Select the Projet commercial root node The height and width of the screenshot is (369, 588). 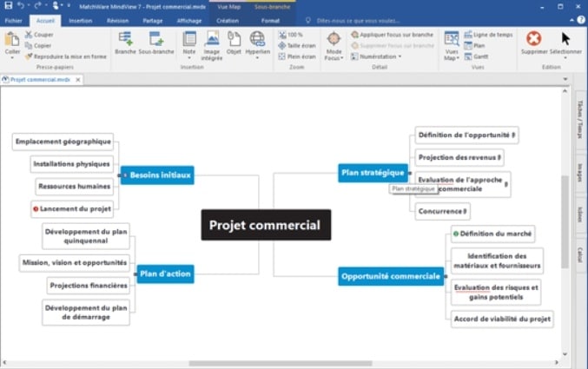(266, 225)
